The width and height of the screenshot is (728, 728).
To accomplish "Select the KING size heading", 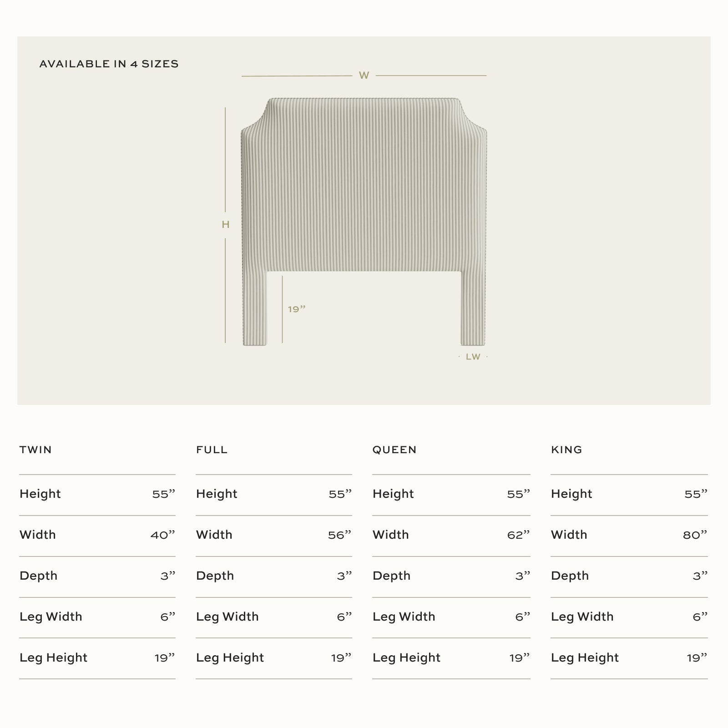I will pyautogui.click(x=566, y=450).
